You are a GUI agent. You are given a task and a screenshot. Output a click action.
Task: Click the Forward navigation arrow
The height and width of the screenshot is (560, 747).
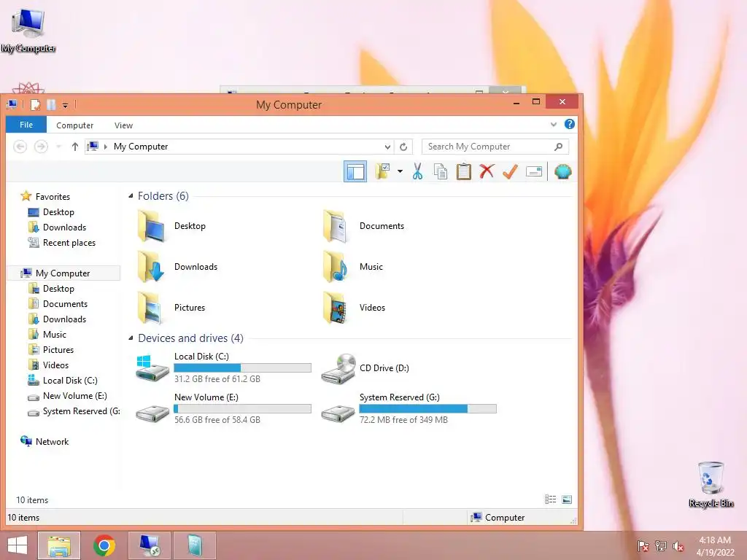click(41, 147)
